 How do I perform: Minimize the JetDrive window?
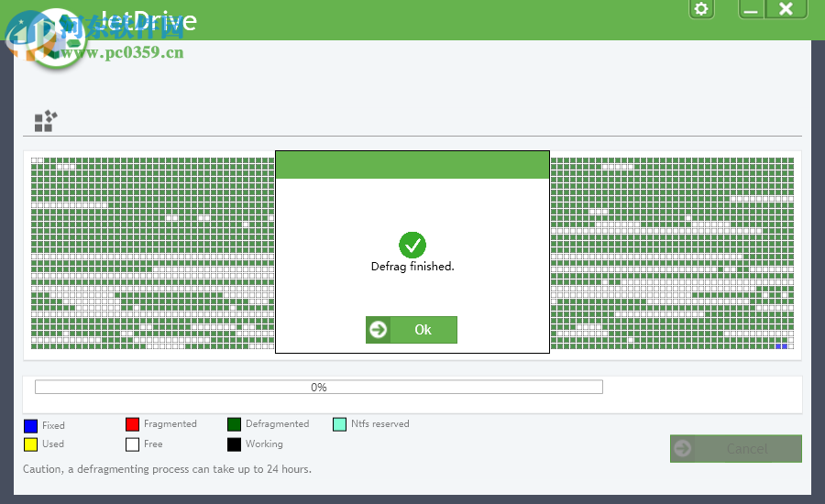[752, 9]
